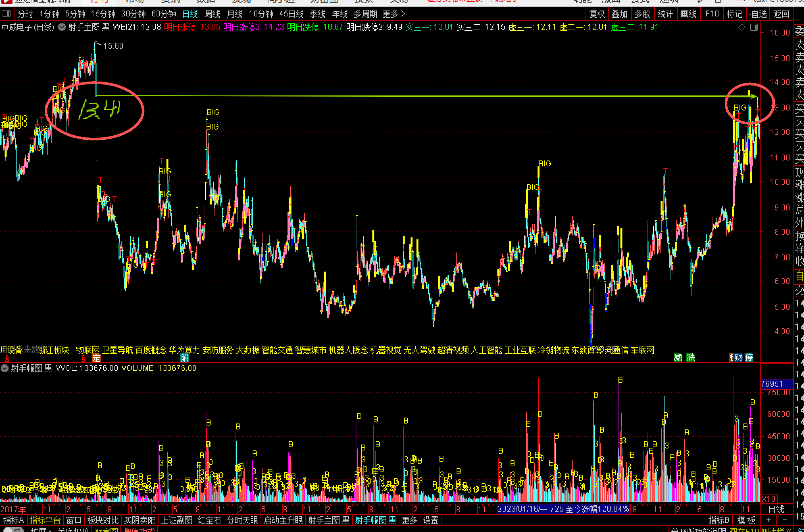Click the plus zoom-in button at the bottom right

(769, 520)
